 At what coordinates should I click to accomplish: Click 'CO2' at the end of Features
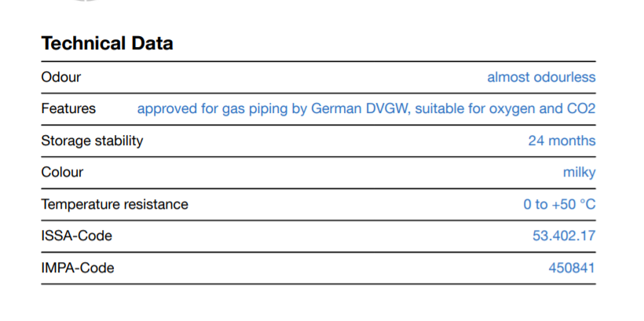coord(580,109)
